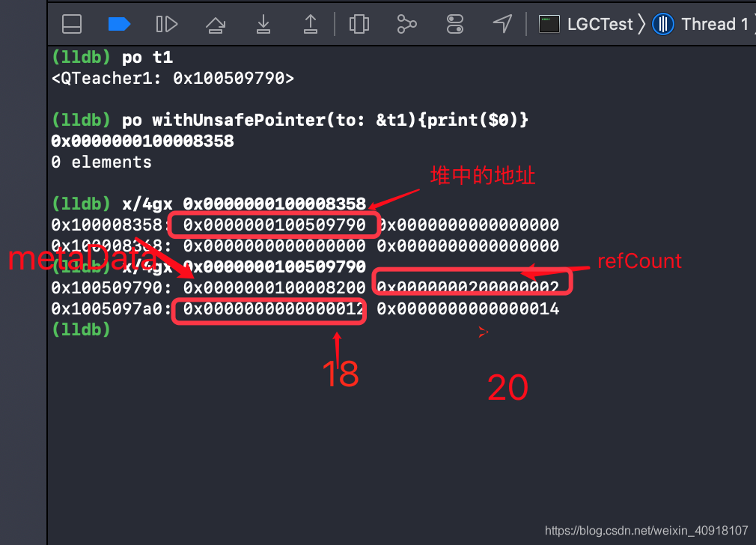
Task: Step over the current line
Action: point(216,25)
